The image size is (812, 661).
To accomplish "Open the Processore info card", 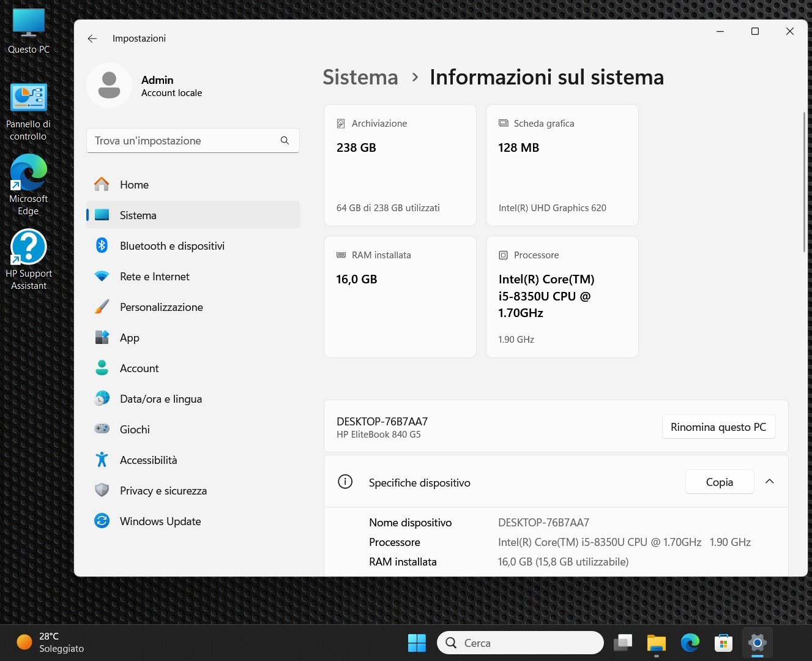I will [x=562, y=297].
